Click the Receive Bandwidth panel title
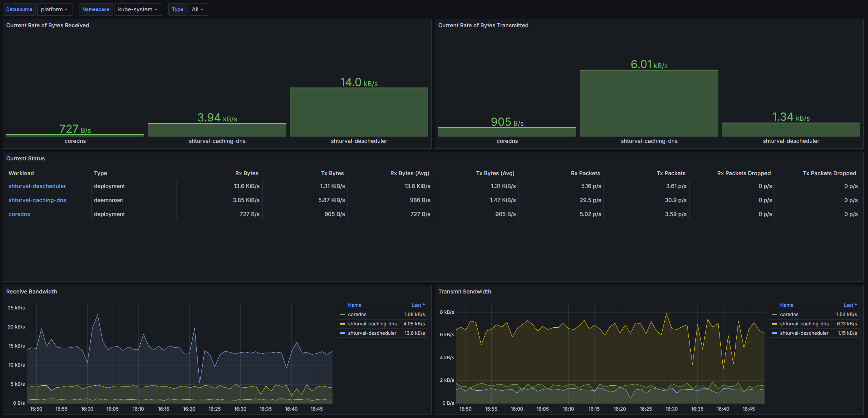This screenshot has width=868, height=418. tap(32, 292)
